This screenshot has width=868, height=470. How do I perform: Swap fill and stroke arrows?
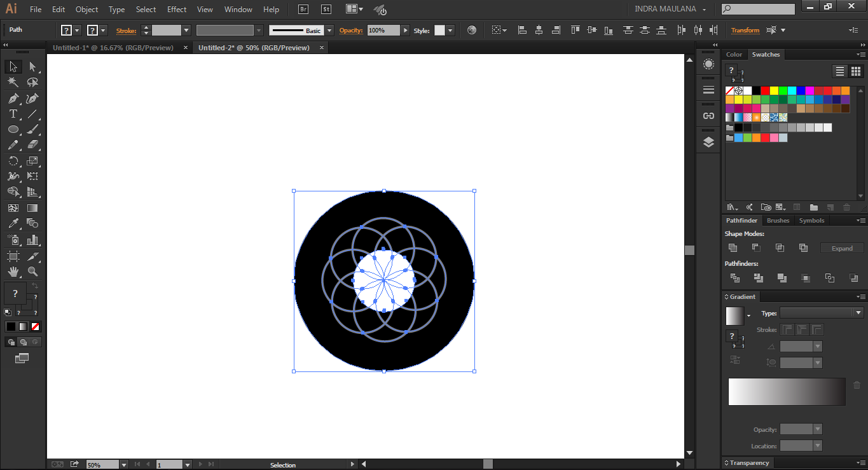35,286
